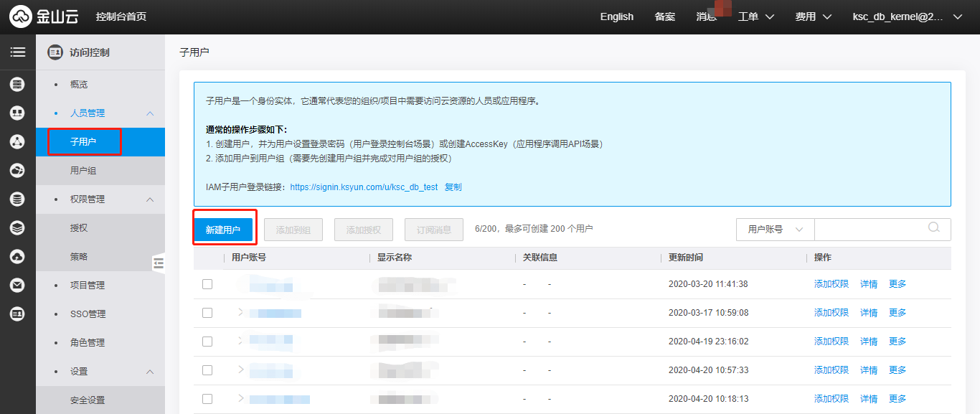Click the 新建用户 button

click(x=223, y=230)
